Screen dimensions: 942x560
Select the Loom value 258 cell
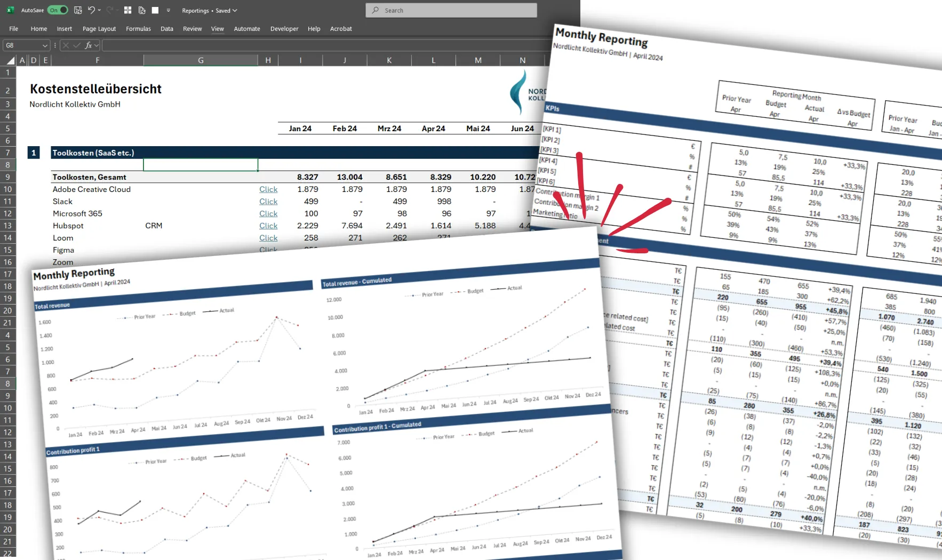311,238
